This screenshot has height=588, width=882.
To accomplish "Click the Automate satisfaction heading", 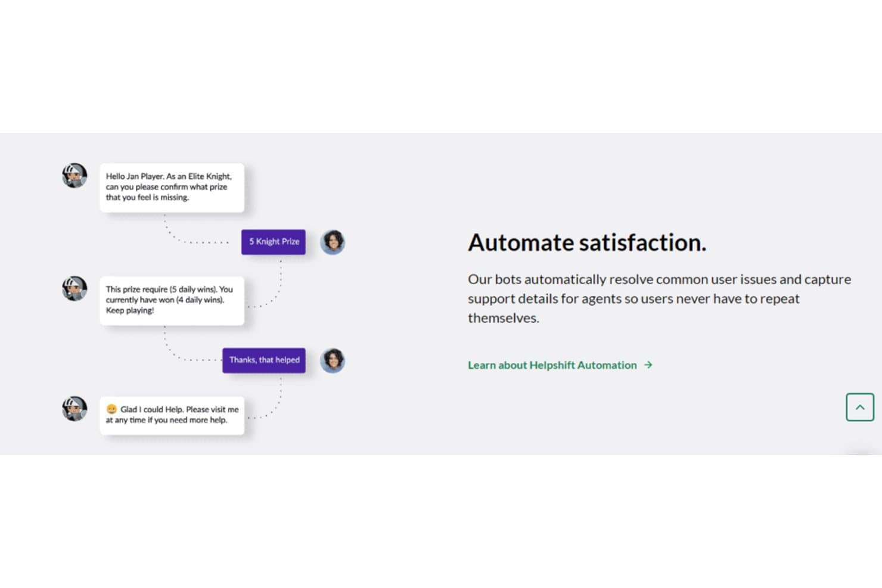I will [x=587, y=243].
